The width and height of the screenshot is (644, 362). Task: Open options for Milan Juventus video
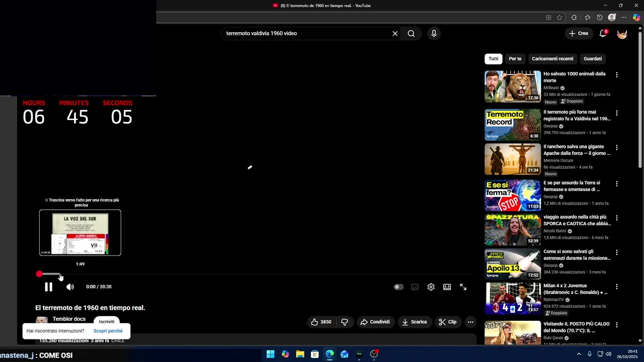[616, 287]
